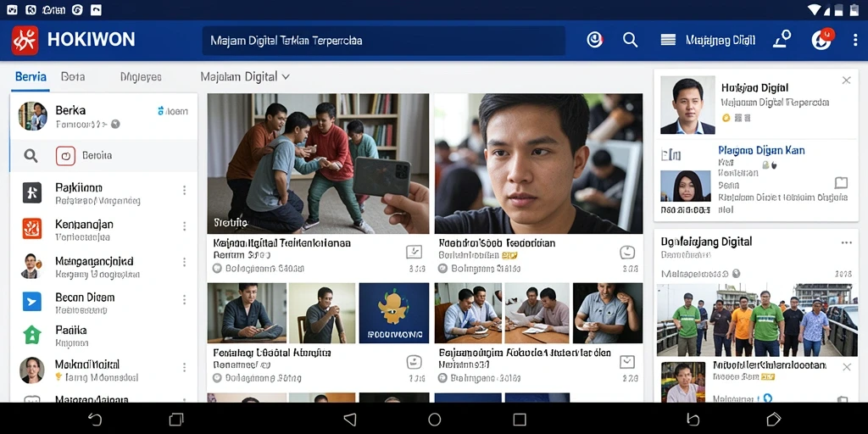Click the overlapping windows icon in the navigation bar
868x434 pixels.
click(176, 419)
